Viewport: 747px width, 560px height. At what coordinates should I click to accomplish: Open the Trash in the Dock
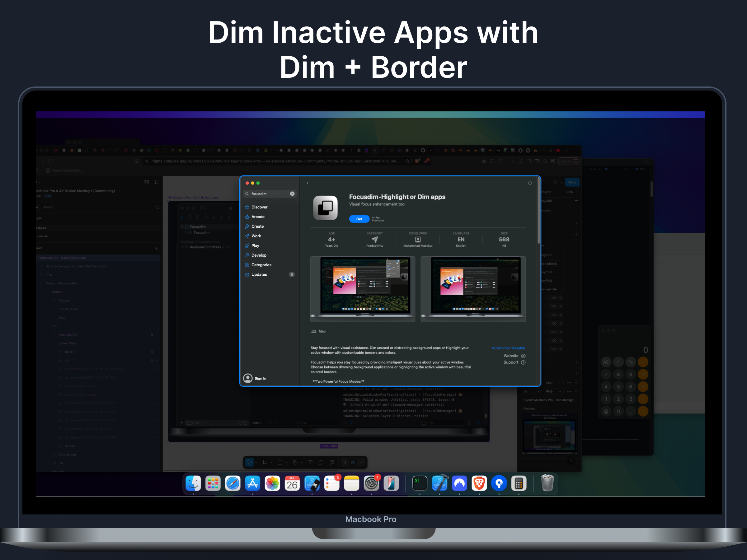pyautogui.click(x=547, y=483)
